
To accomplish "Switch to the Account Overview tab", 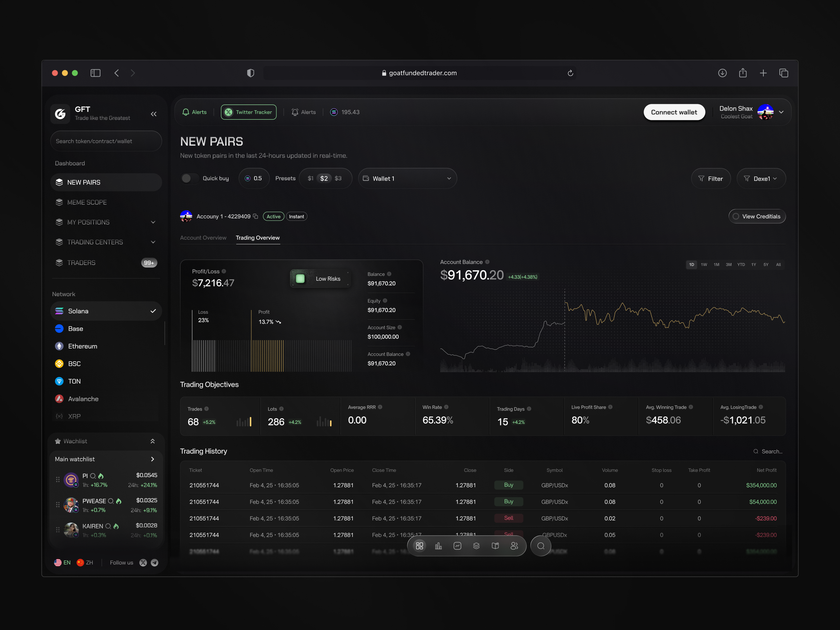I will pos(203,237).
